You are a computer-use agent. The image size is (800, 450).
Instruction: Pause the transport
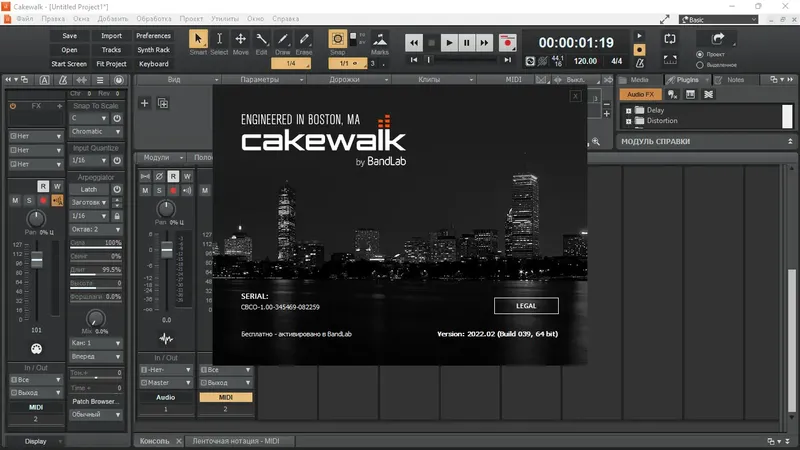tap(466, 43)
